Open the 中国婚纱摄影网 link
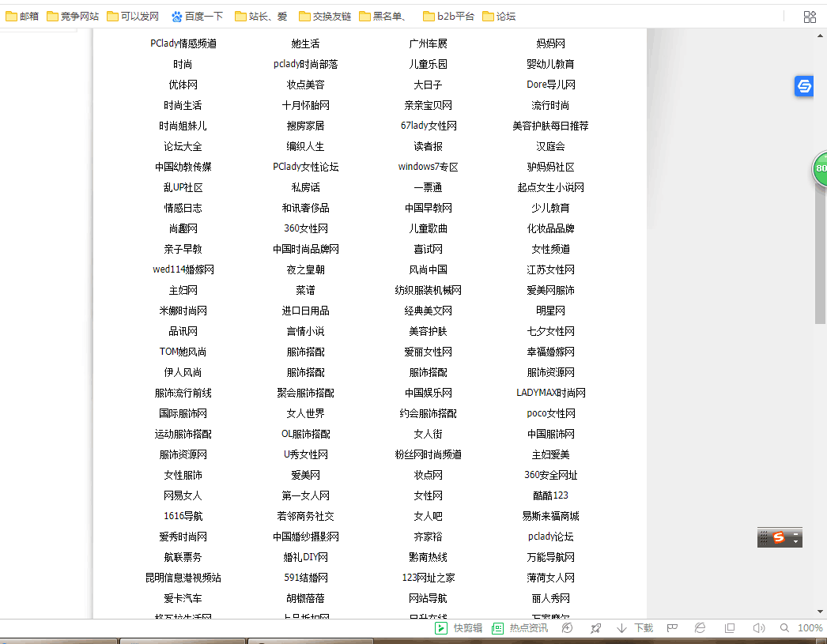The height and width of the screenshot is (644, 827). 305,537
